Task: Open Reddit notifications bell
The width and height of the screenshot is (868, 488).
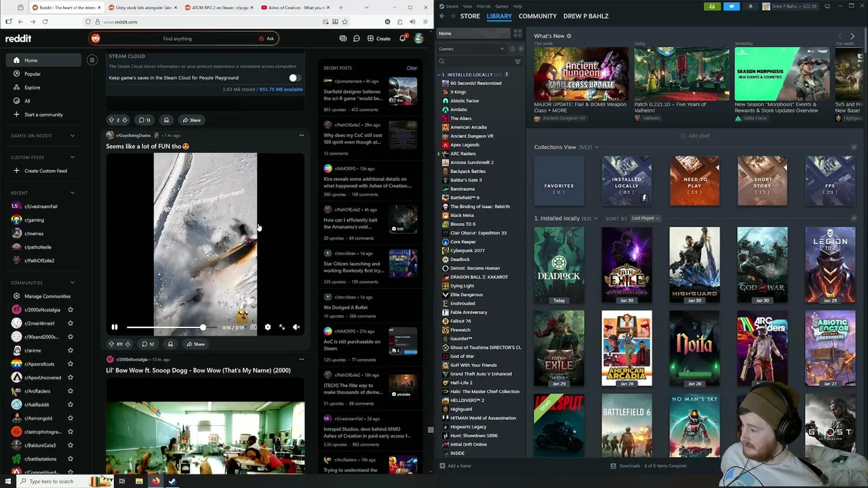Action: [x=402, y=39]
